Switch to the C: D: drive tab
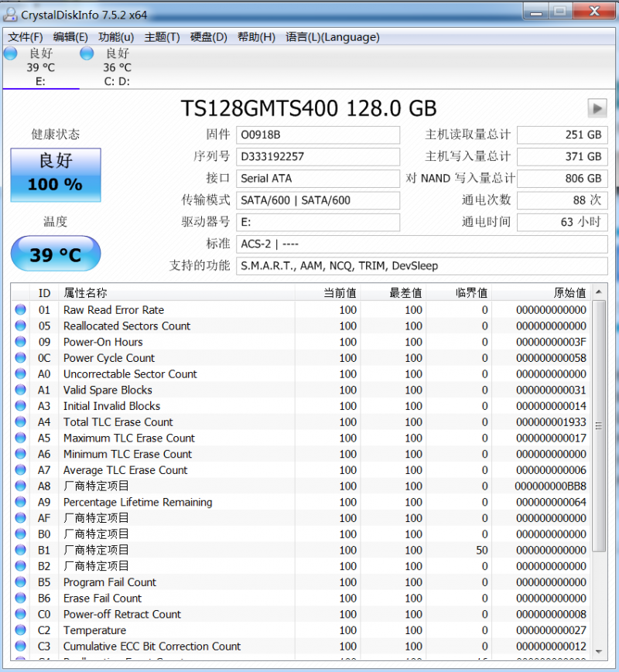 117,67
